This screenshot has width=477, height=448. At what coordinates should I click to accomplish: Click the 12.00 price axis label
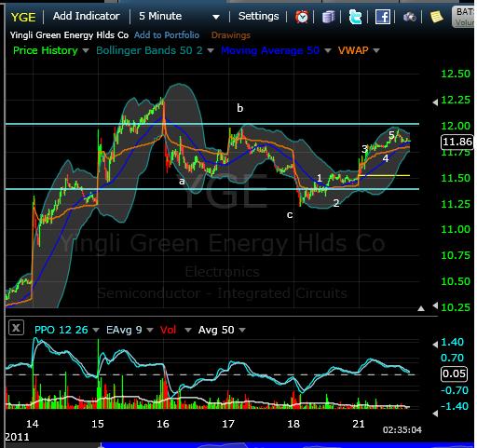click(456, 126)
